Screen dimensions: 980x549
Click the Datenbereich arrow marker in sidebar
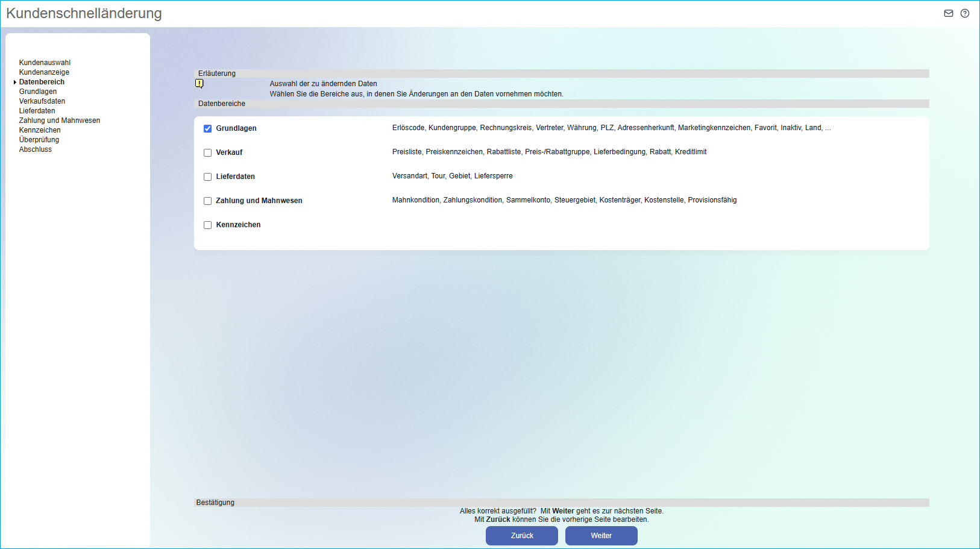14,82
